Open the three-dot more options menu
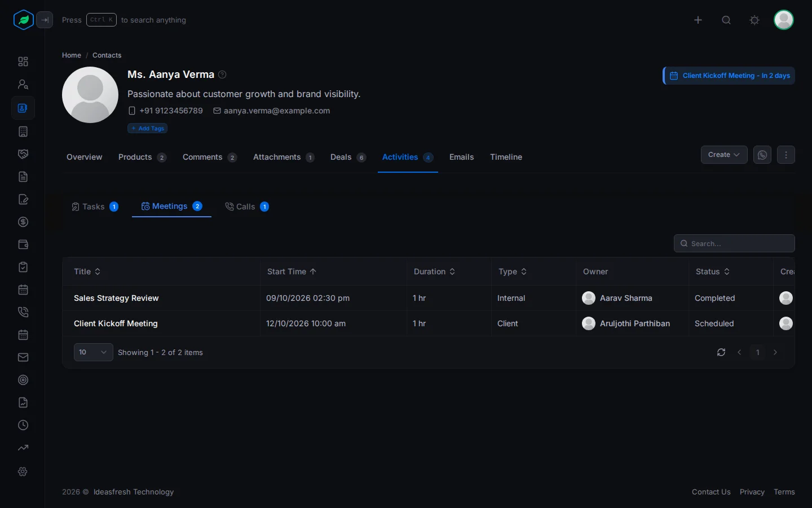812x508 pixels. [x=786, y=155]
